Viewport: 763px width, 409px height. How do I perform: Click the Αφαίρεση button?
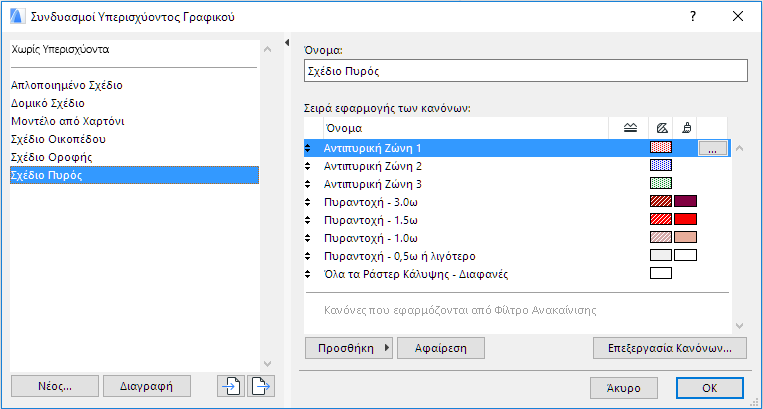(x=441, y=348)
